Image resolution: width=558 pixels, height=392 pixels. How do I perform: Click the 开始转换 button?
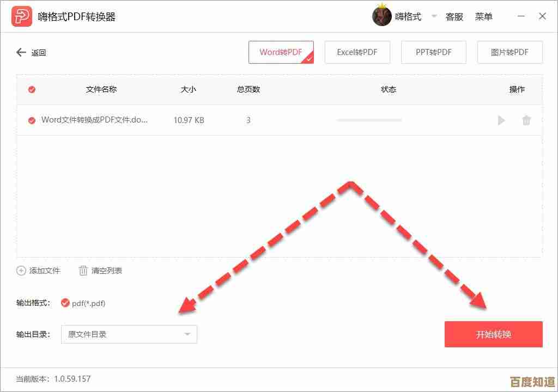[493, 334]
